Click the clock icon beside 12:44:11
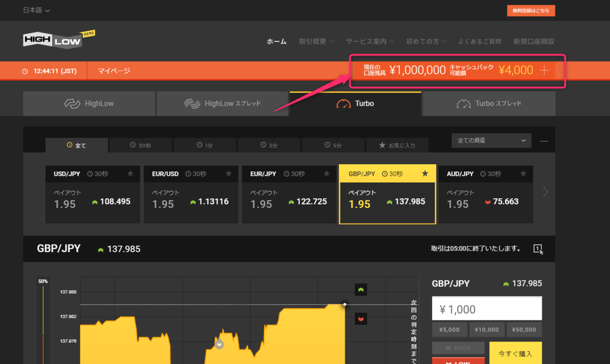This screenshot has width=610, height=364. click(25, 71)
